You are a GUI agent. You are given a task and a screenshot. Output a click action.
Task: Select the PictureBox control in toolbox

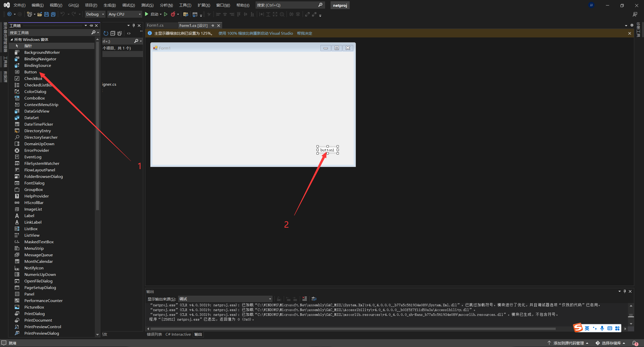[x=34, y=307]
